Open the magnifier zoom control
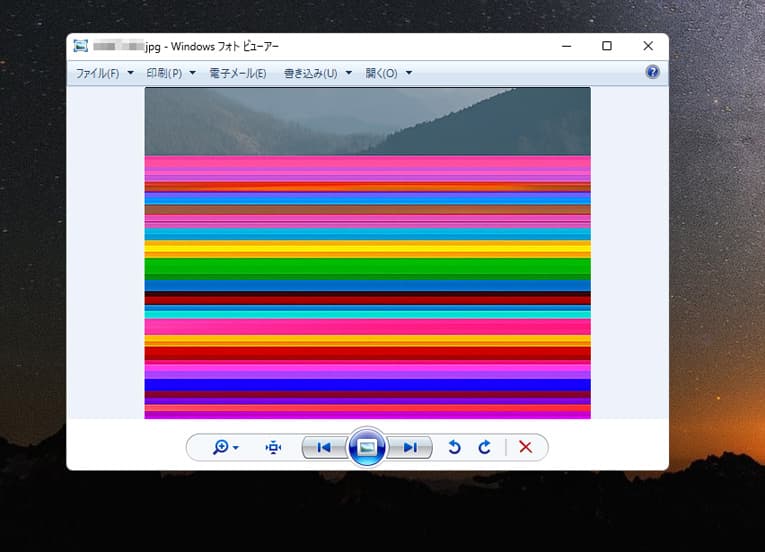 225,447
